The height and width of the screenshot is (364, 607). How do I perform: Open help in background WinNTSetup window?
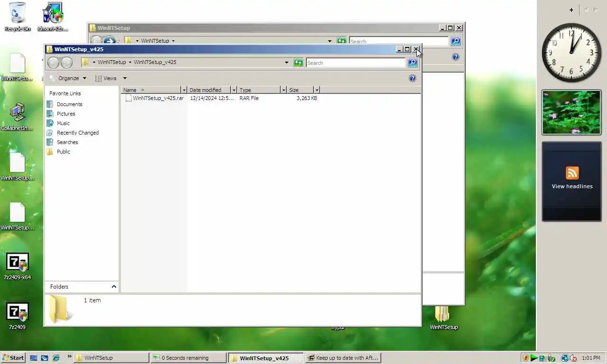coord(456,57)
